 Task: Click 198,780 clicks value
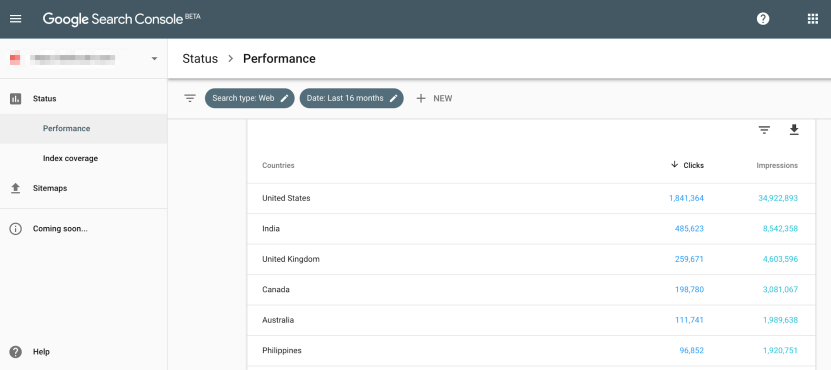click(689, 290)
